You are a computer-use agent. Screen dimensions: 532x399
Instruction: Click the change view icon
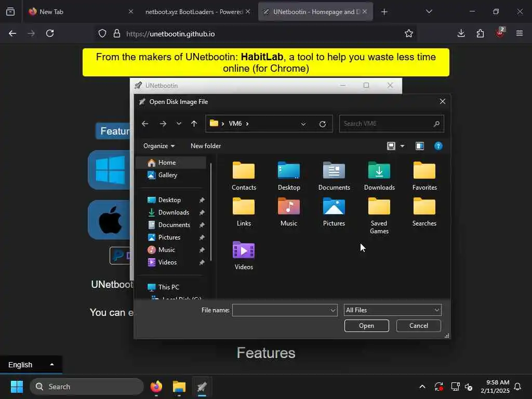391,146
